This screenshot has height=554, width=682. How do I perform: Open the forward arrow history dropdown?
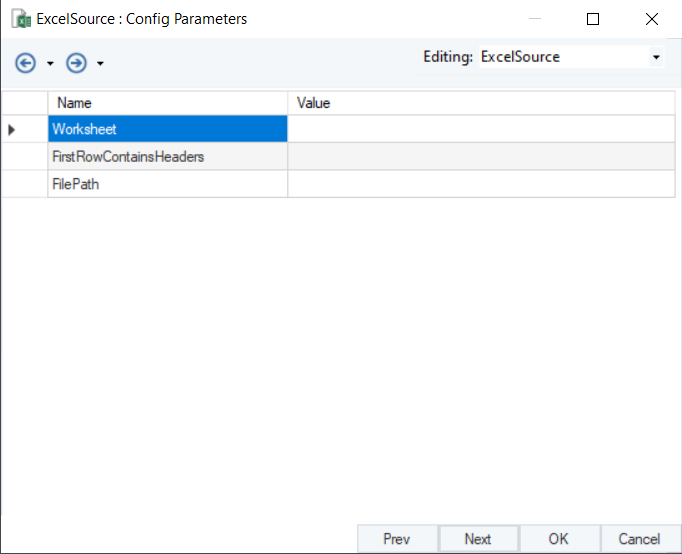(100, 64)
